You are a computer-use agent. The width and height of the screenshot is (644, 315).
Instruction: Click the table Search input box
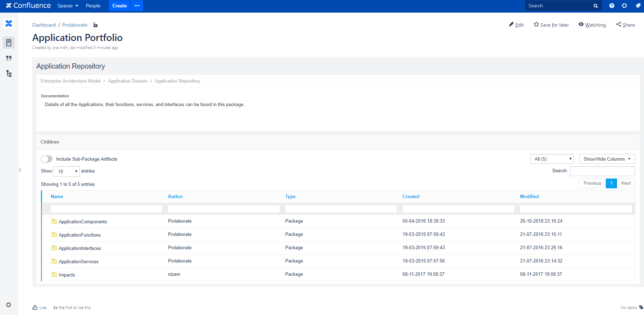[x=602, y=171]
